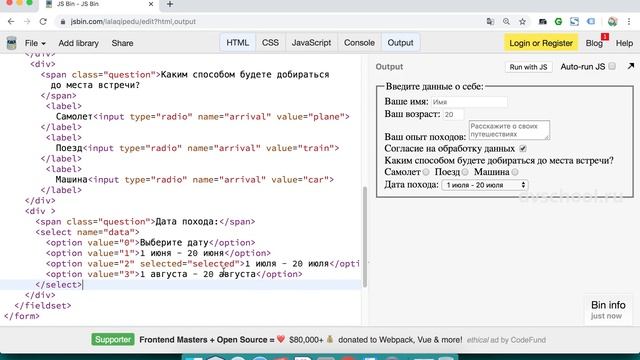Click the site lock icon

(63, 22)
